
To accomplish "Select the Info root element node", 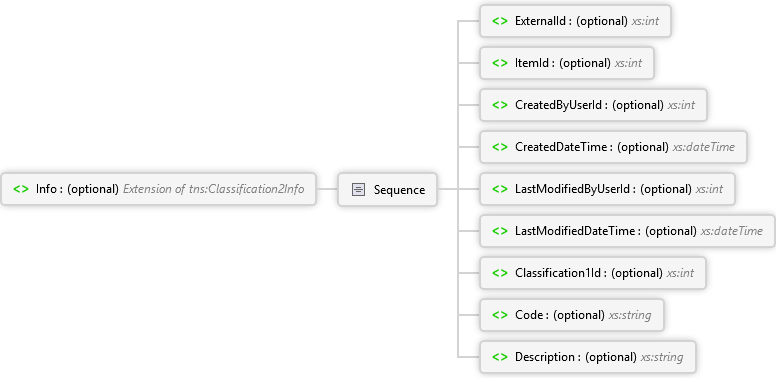I will click(158, 189).
